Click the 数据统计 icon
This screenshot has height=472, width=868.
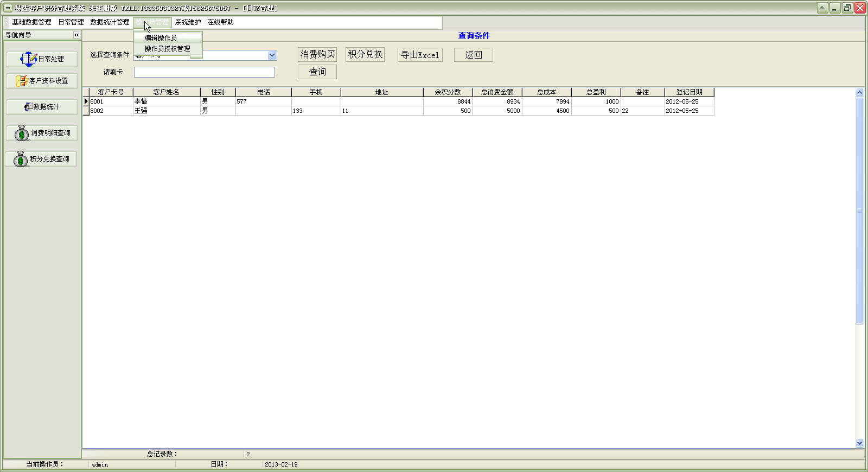click(x=28, y=107)
